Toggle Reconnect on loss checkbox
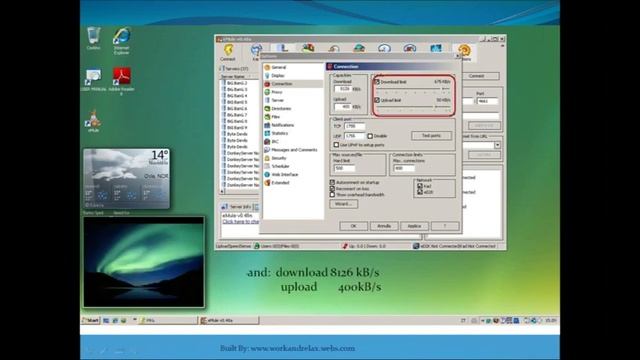Image resolution: width=640 pixels, height=360 pixels. [332, 189]
